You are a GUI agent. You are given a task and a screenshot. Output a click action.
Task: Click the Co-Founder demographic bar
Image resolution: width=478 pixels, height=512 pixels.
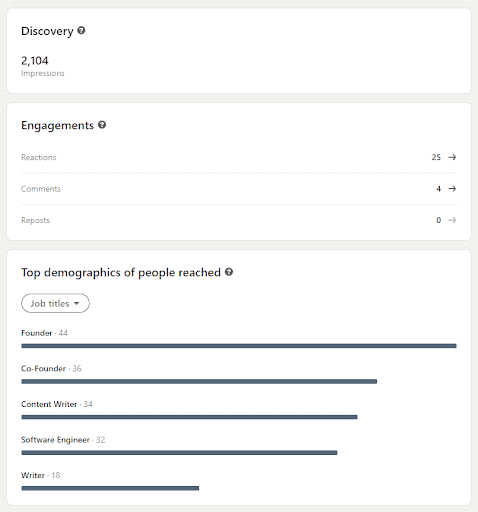pos(199,381)
